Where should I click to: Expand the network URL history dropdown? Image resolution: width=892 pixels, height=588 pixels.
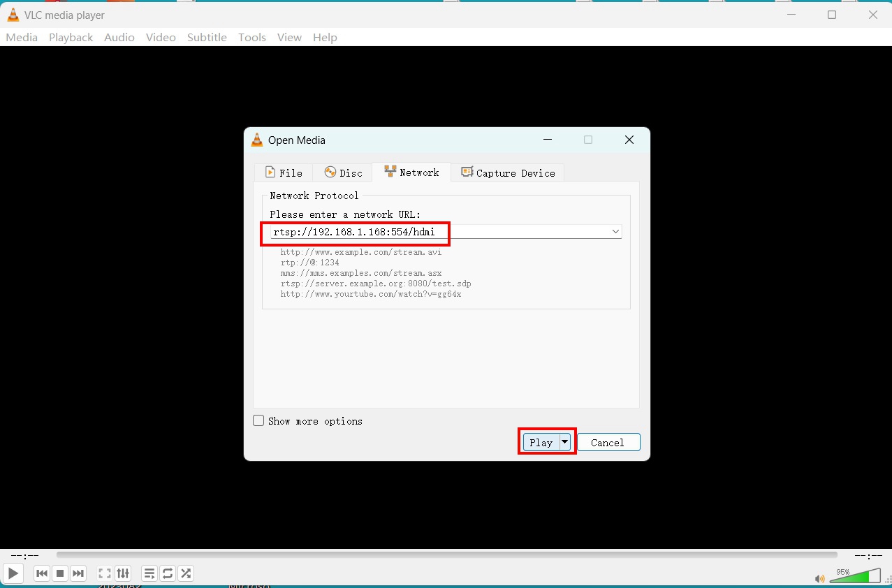(x=615, y=232)
